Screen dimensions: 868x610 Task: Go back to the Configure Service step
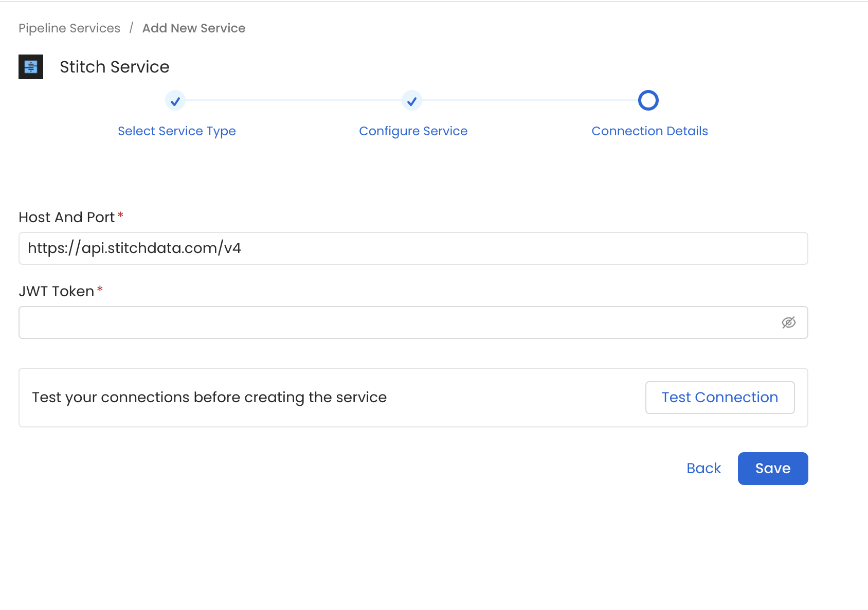tap(413, 131)
